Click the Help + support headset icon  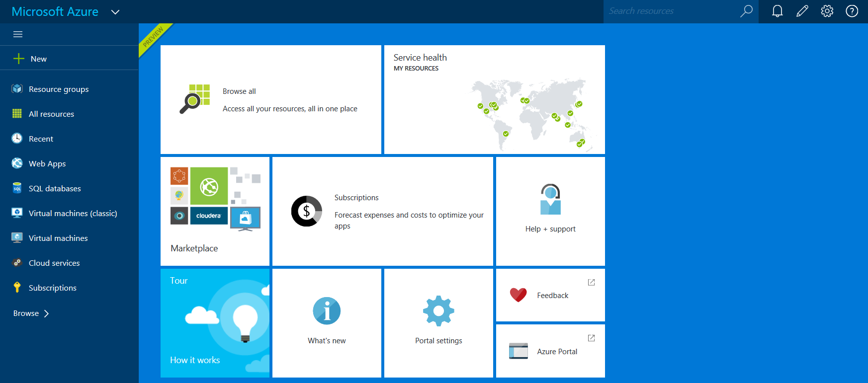point(550,199)
